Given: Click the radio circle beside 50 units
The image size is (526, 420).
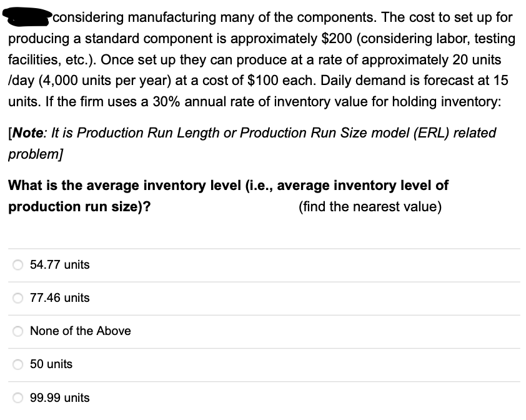Looking at the screenshot, I should click(x=17, y=362).
